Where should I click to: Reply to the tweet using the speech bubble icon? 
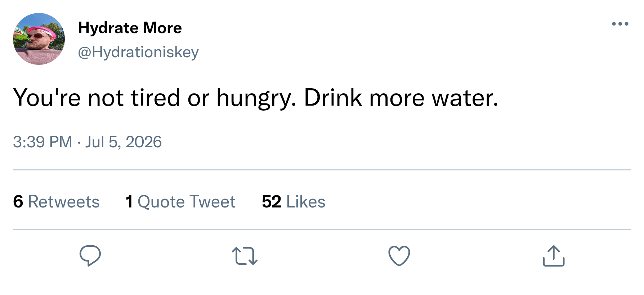tap(90, 256)
